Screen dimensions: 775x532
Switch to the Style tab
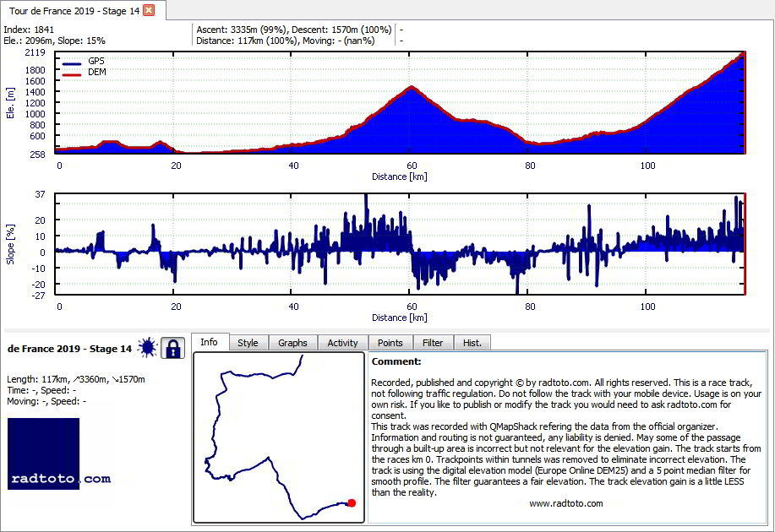248,343
